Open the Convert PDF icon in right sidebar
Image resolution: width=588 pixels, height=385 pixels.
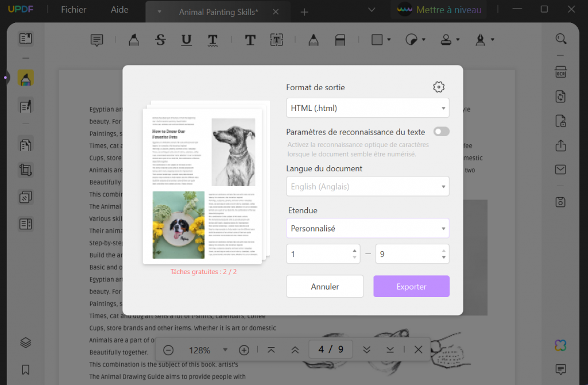point(560,97)
